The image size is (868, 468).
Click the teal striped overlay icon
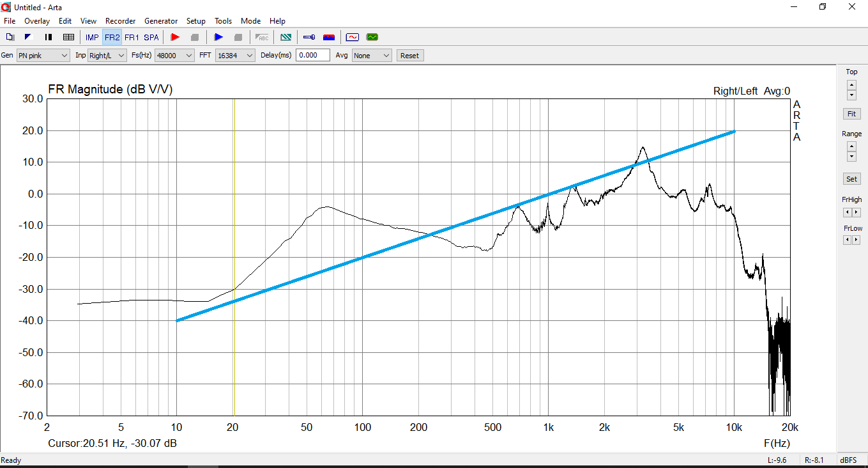(286, 37)
